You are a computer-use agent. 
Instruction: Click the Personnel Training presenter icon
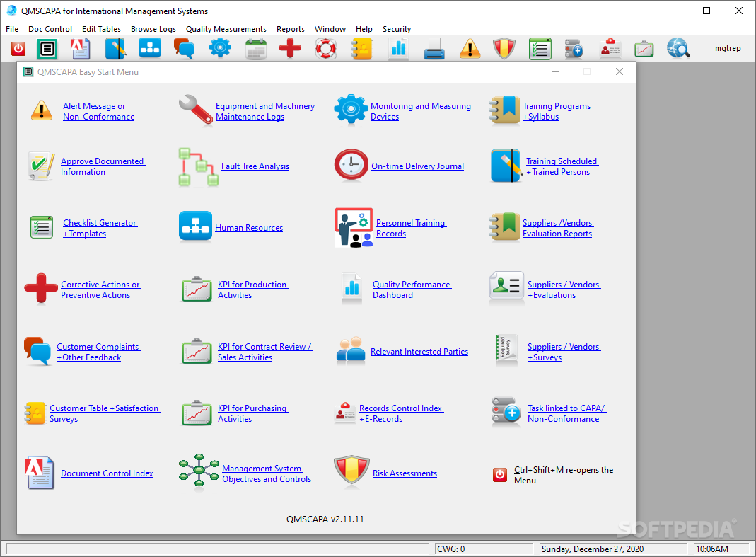(x=354, y=228)
